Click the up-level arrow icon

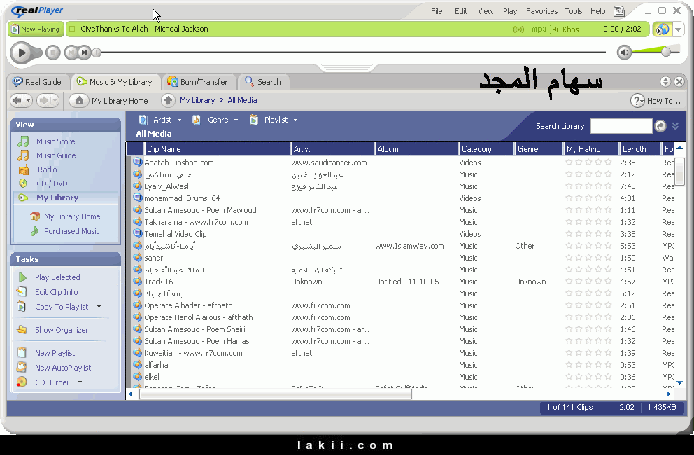coord(168,100)
